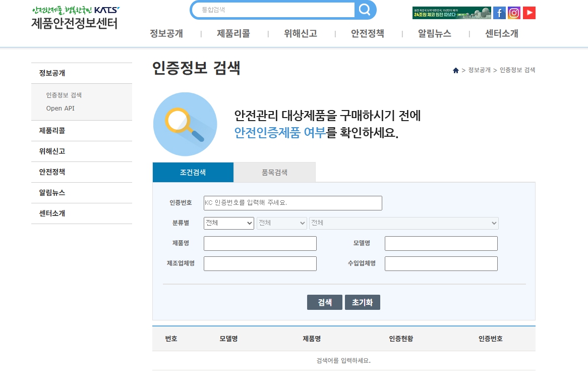This screenshot has width=588, height=381.
Task: Select 알림뉴스 in the left sidebar
Action: click(x=52, y=193)
